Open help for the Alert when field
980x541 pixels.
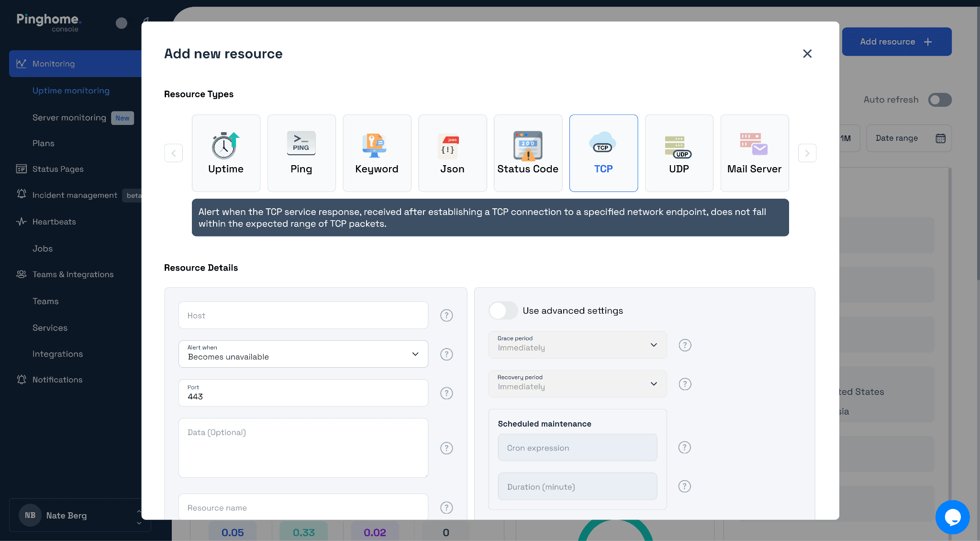[446, 354]
